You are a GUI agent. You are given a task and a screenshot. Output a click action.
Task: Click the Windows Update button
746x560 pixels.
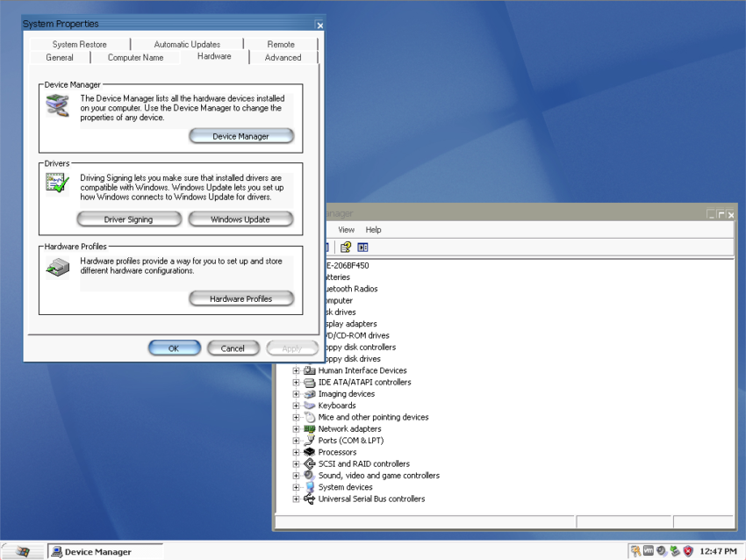tap(240, 219)
